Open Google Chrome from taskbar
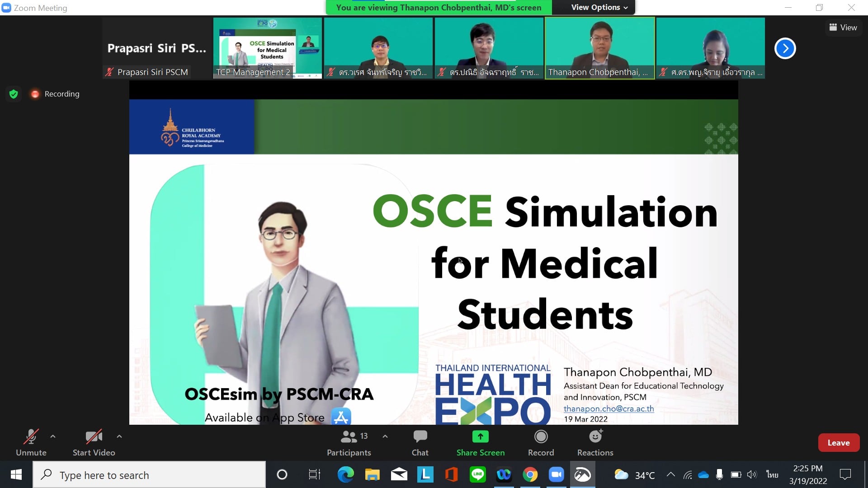Image resolution: width=868 pixels, height=488 pixels. [x=530, y=475]
